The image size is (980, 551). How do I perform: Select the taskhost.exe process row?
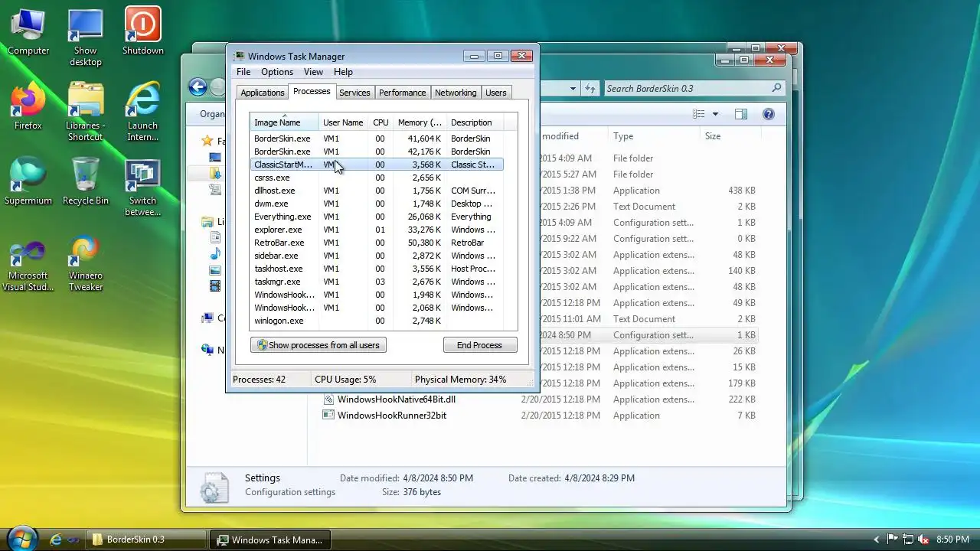coord(377,269)
